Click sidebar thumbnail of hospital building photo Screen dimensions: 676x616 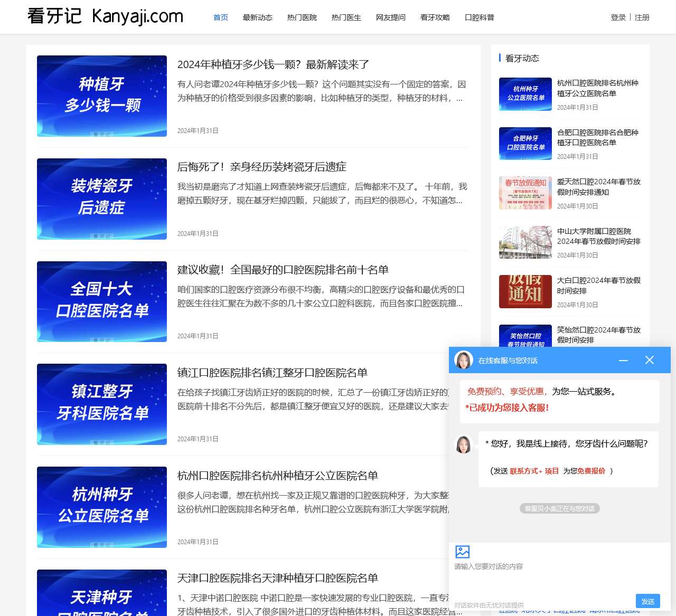pos(525,242)
